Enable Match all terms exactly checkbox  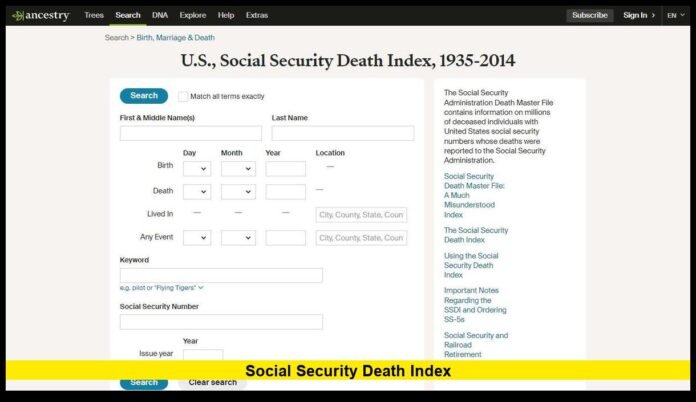click(x=183, y=96)
